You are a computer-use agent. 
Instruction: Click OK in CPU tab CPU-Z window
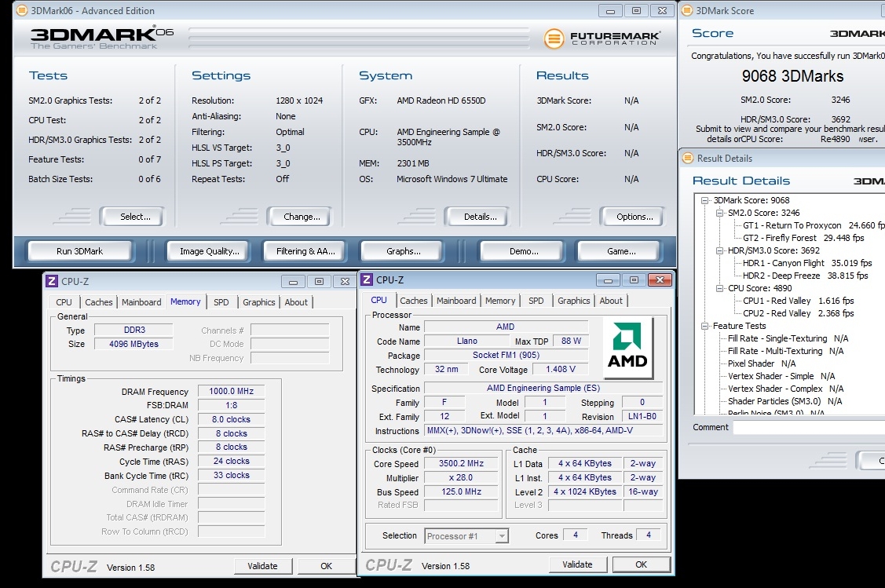click(641, 564)
